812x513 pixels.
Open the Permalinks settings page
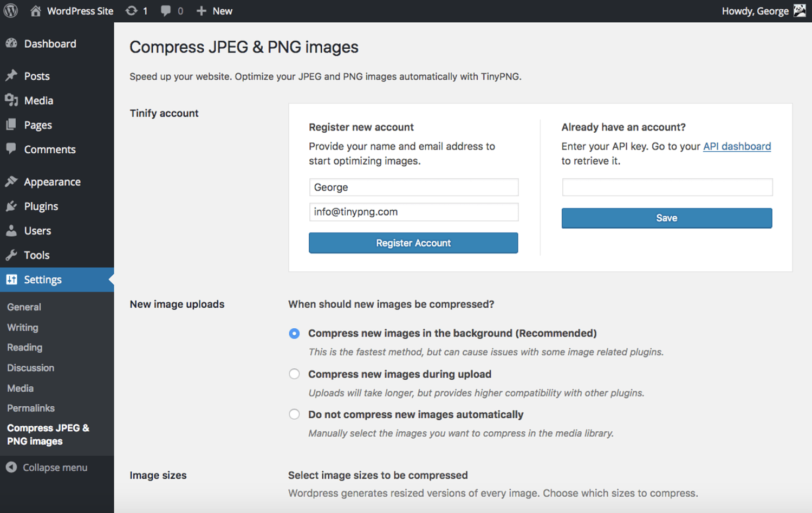(31, 408)
